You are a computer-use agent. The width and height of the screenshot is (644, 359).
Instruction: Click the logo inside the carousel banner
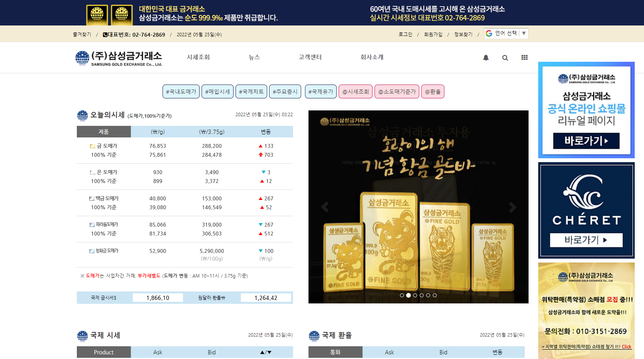coord(345,122)
